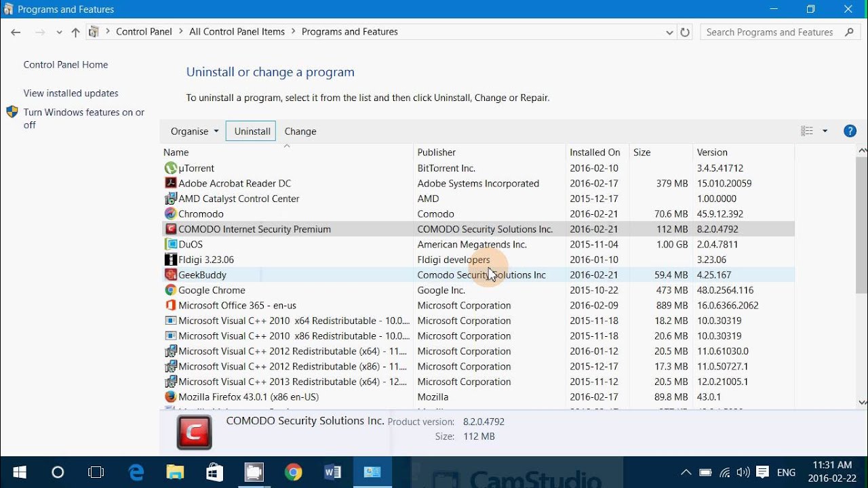Click the volume icon in system tray
The width and height of the screenshot is (868, 488).
(x=743, y=472)
